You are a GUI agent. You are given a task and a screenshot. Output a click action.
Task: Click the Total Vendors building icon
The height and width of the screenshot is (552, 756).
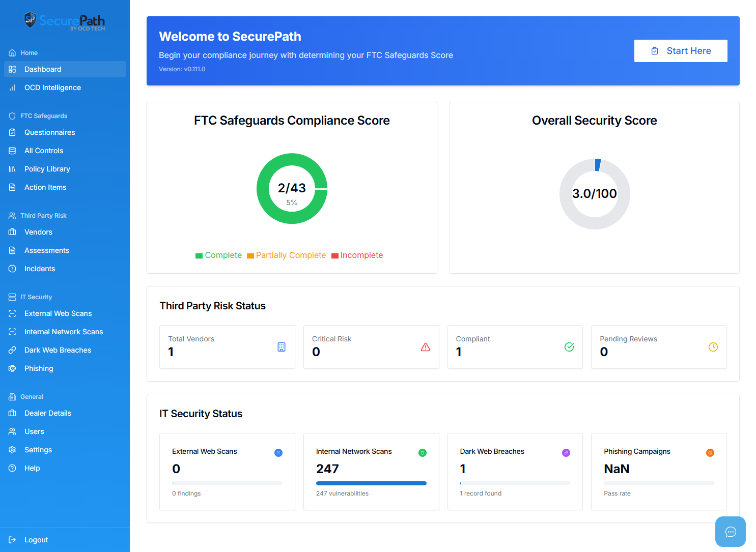coord(282,347)
